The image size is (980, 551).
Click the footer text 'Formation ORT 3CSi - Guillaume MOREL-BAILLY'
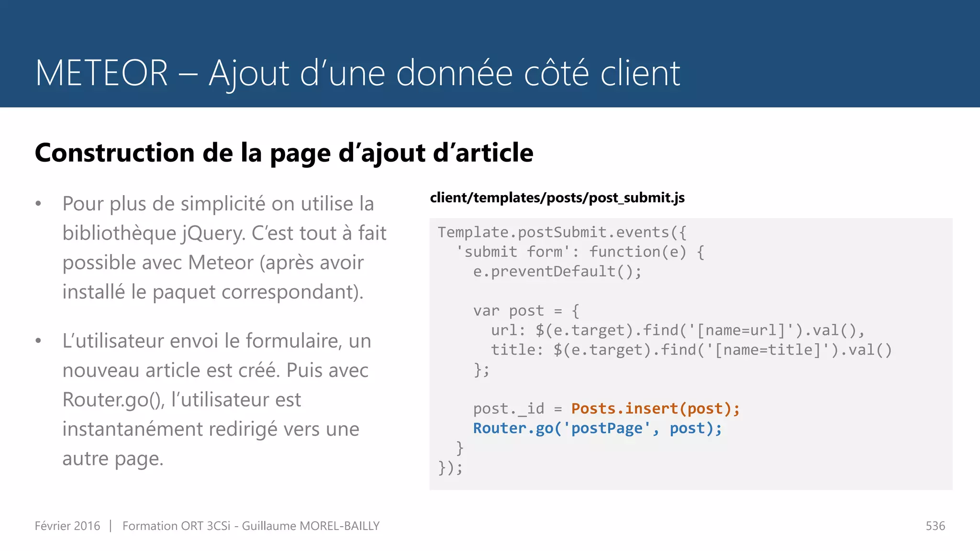[251, 526]
